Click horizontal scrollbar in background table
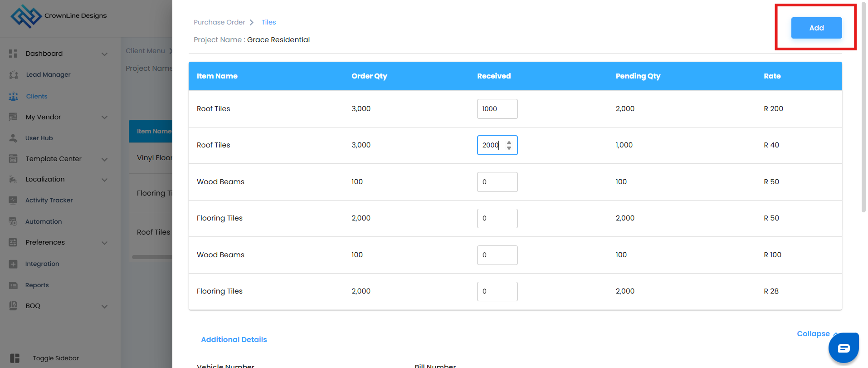Image resolution: width=868 pixels, height=368 pixels. point(152,257)
